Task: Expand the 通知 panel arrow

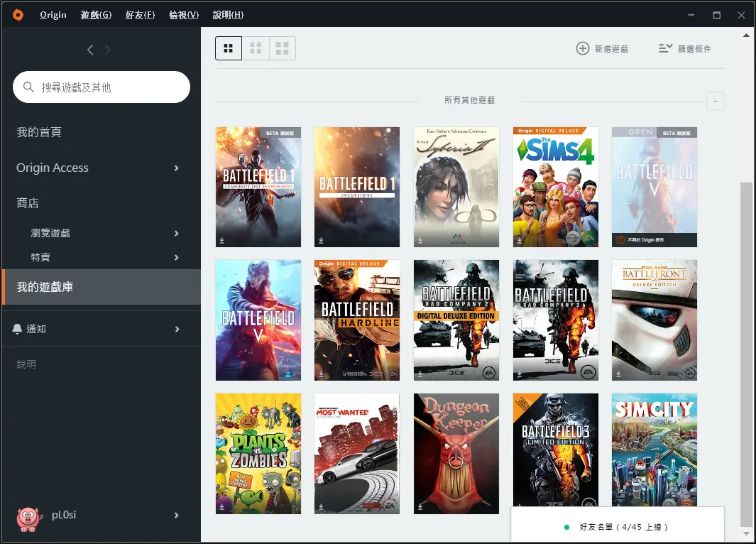Action: (x=177, y=329)
